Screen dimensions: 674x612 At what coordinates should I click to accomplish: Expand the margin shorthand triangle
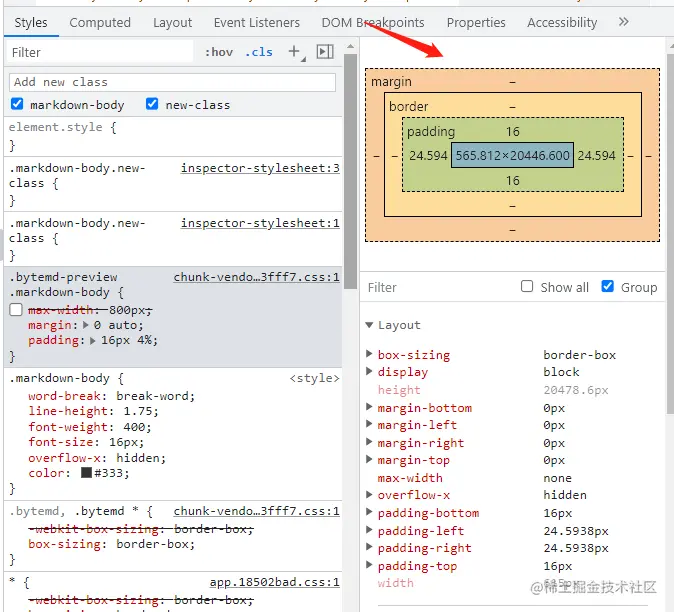pyautogui.click(x=86, y=325)
